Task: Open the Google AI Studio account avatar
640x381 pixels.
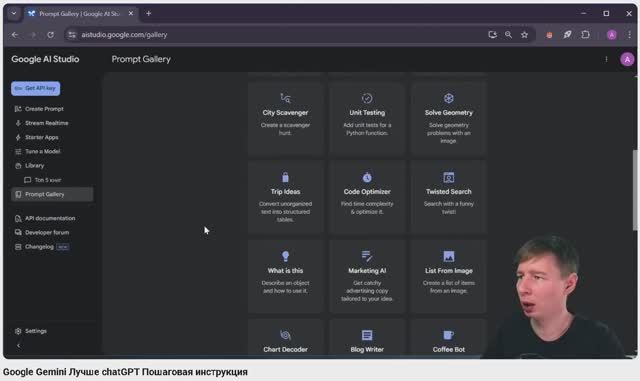Action: 627,60
